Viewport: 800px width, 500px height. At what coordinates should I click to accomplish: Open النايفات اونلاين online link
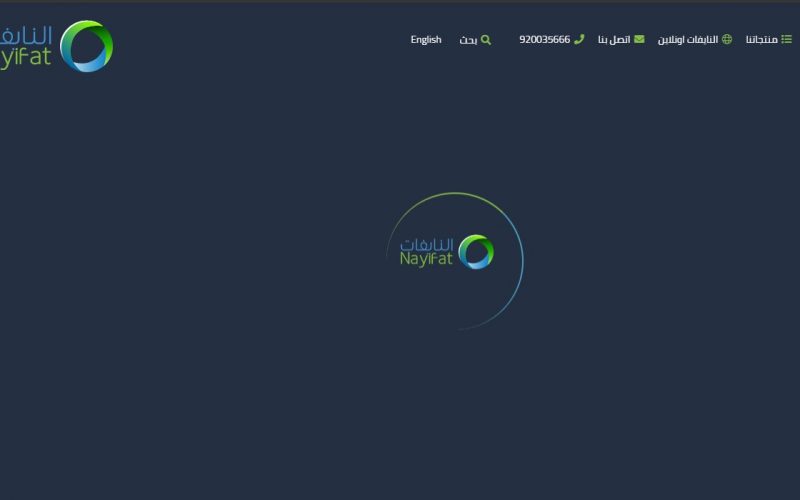688,39
